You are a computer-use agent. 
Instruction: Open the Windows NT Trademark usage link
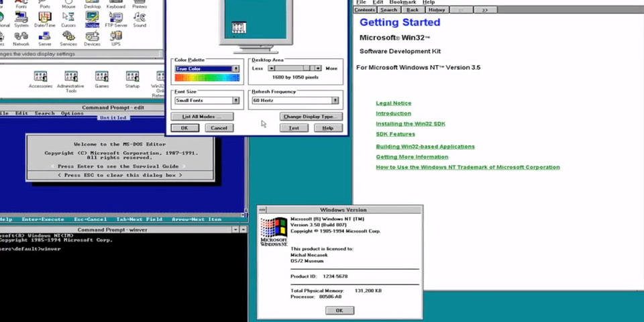pos(468,167)
